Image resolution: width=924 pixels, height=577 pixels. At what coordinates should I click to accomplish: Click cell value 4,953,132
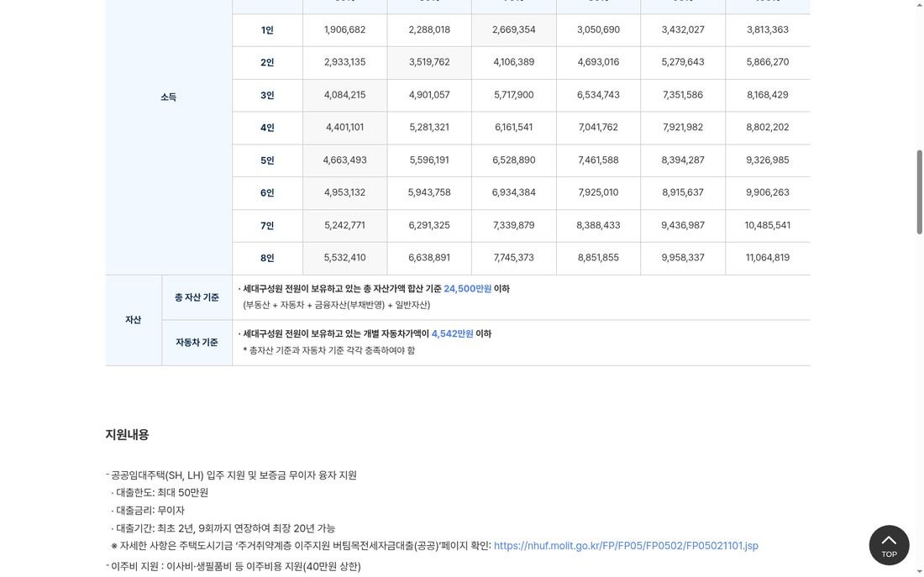(x=344, y=192)
